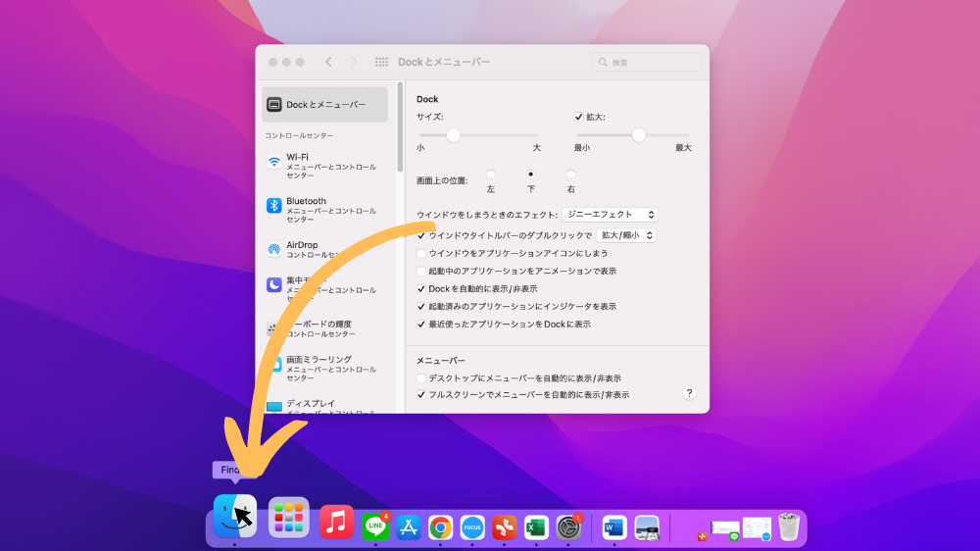
Task: Click the sidebar scrollbar
Action: point(400,127)
